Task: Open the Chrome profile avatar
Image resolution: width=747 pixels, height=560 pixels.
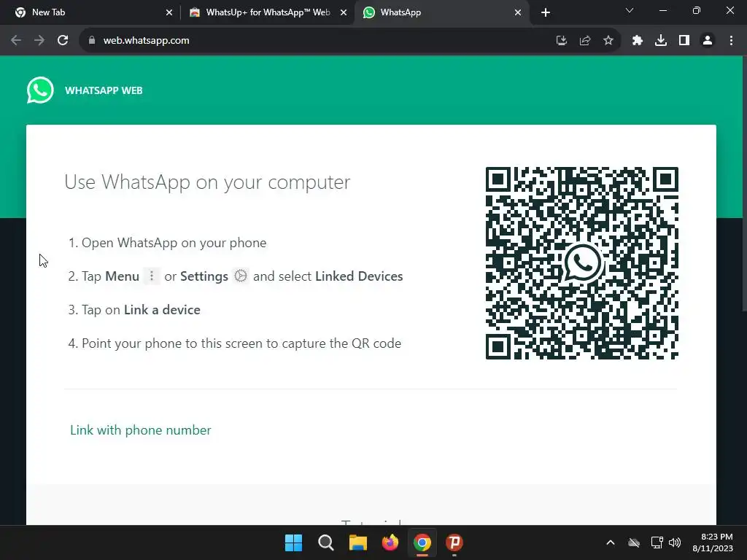Action: 708,41
